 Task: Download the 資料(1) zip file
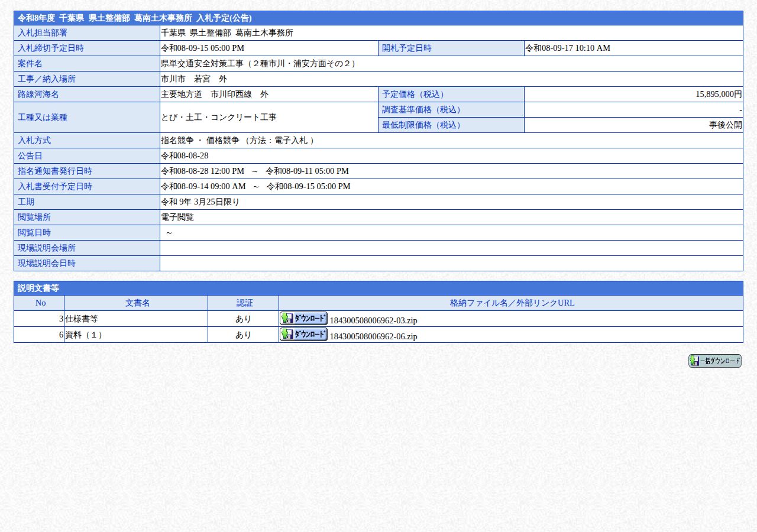tap(303, 334)
